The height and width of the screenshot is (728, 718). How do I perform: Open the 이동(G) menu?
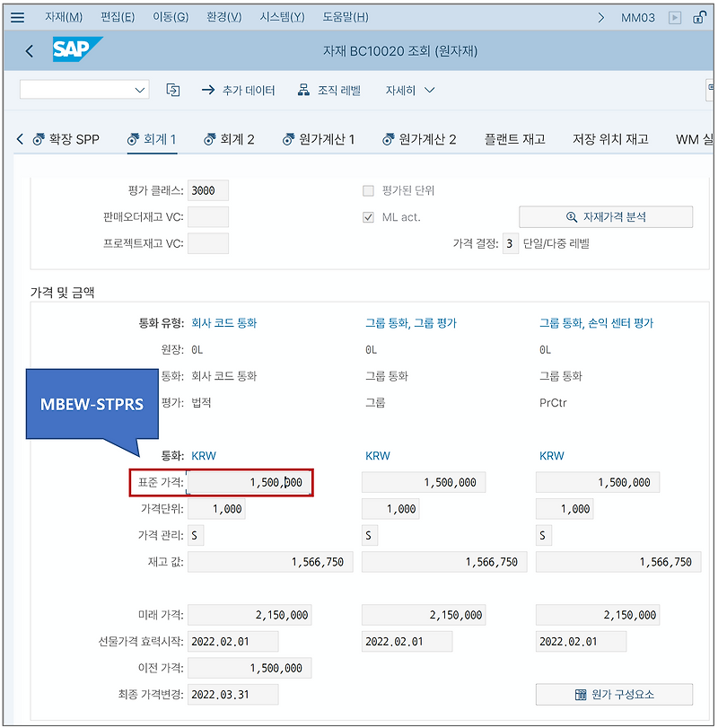171,17
